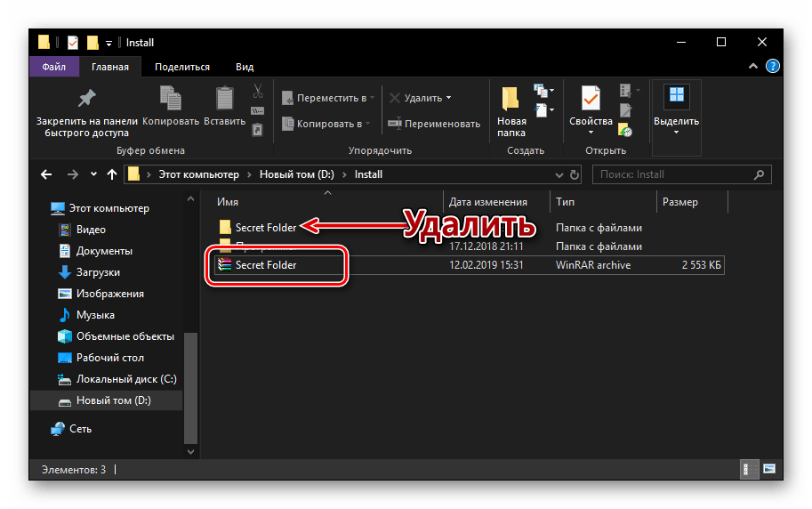
Task: Click the new folder icon in title bar
Action: (92, 43)
